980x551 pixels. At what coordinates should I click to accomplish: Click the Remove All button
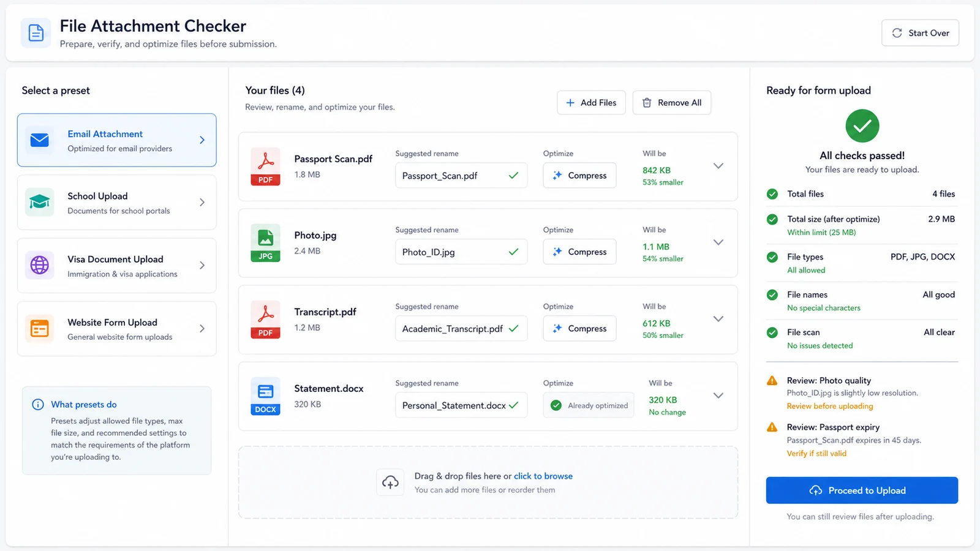coord(672,103)
